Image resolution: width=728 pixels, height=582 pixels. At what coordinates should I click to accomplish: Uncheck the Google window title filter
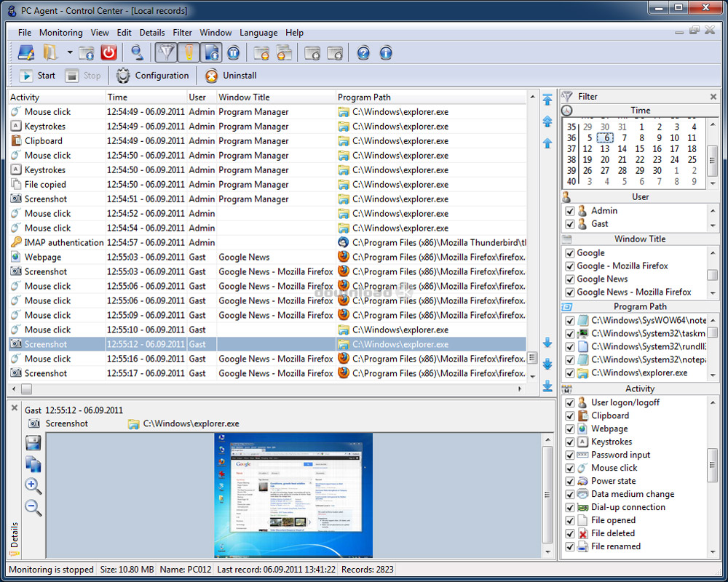570,253
